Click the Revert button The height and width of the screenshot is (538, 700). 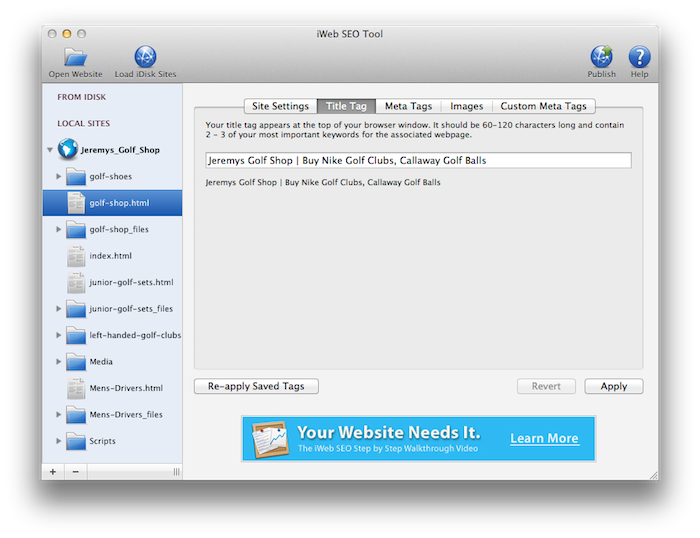tap(546, 386)
